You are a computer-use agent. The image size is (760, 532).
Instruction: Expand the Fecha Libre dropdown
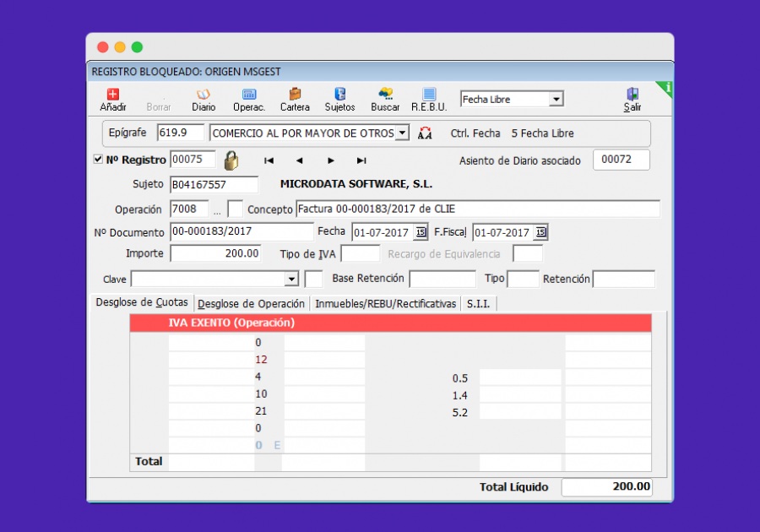[x=556, y=100]
